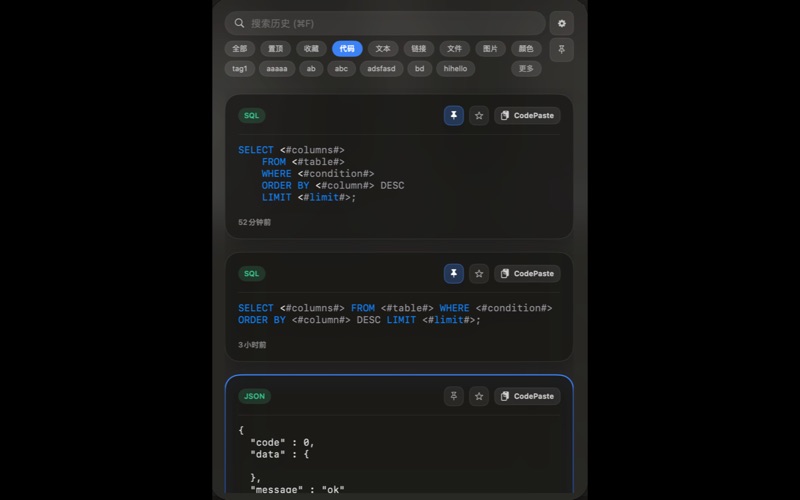Click CodePaste on the JSON card
The height and width of the screenshot is (500, 800).
point(527,396)
